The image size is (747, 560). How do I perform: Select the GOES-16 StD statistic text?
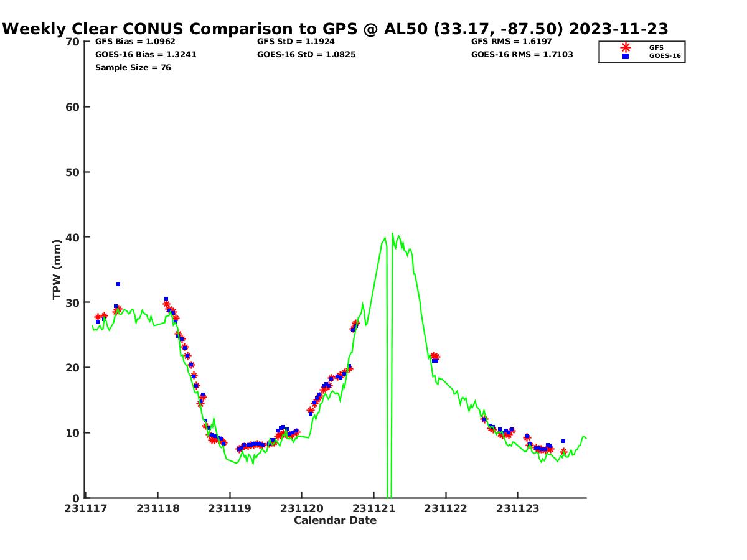pyautogui.click(x=306, y=55)
